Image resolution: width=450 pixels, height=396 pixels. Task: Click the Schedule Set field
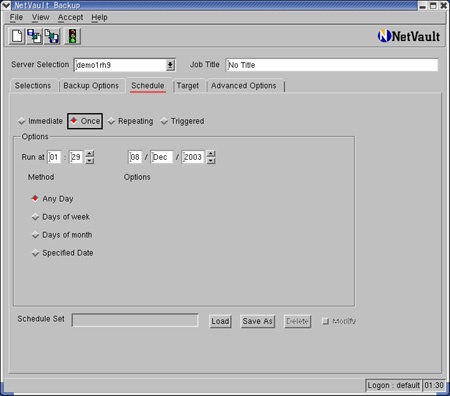coord(135,320)
